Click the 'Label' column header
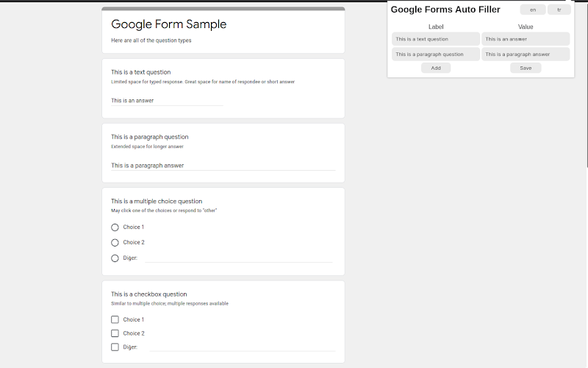Viewport: 588px width, 368px height. click(436, 27)
